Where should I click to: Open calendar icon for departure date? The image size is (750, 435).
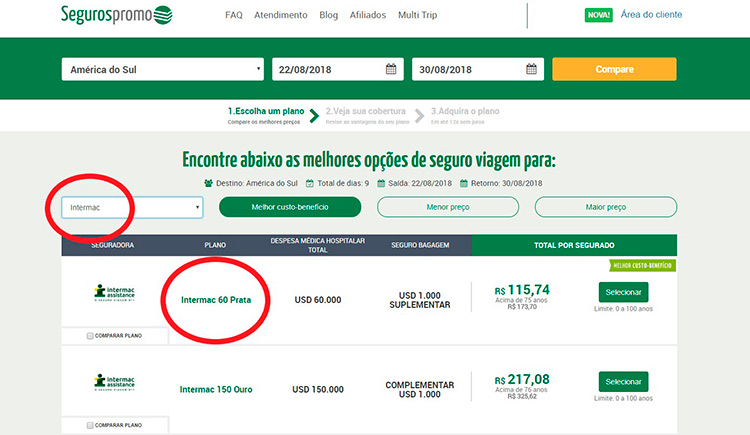pyautogui.click(x=391, y=69)
